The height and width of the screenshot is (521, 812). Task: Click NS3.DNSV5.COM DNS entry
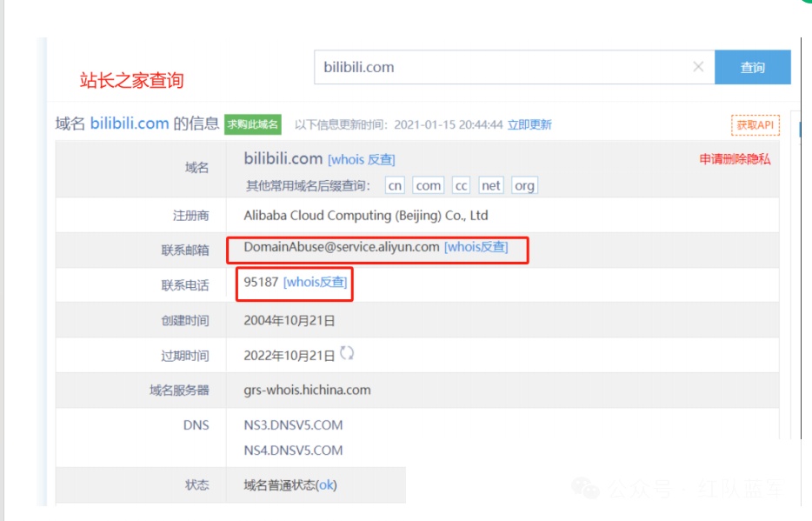click(293, 425)
